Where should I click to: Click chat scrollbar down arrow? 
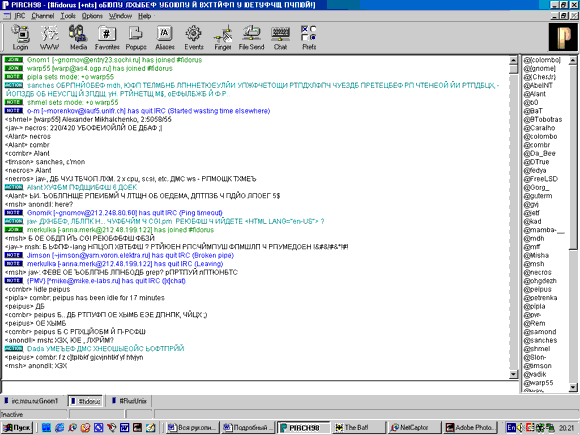(x=513, y=374)
